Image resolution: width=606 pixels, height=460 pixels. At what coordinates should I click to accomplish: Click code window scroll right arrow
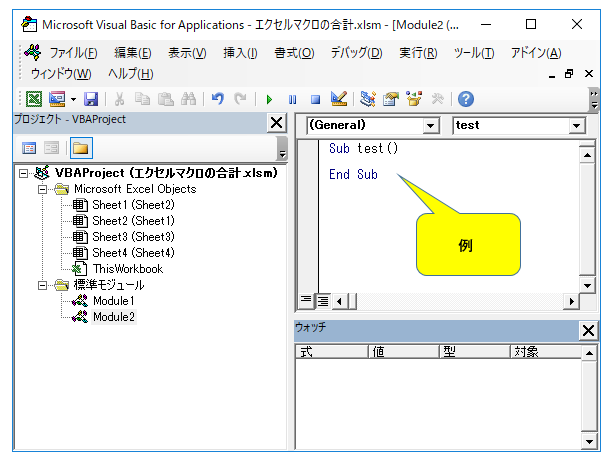[572, 301]
